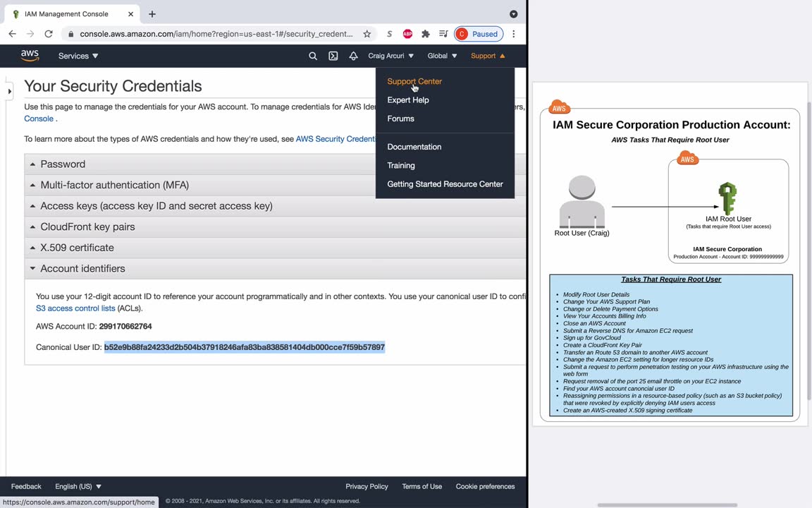Screen dimensions: 812x508
Task: Select Expert Help in the Support menu
Action: click(408, 100)
